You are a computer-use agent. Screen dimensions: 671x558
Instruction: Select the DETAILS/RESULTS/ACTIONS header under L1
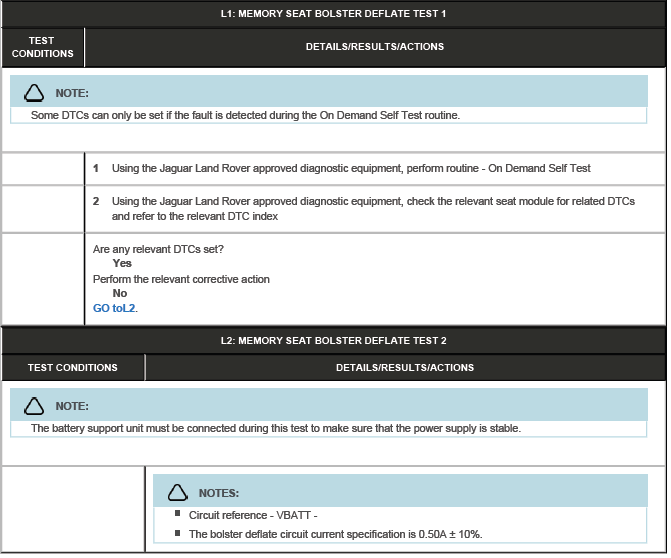pos(374,47)
